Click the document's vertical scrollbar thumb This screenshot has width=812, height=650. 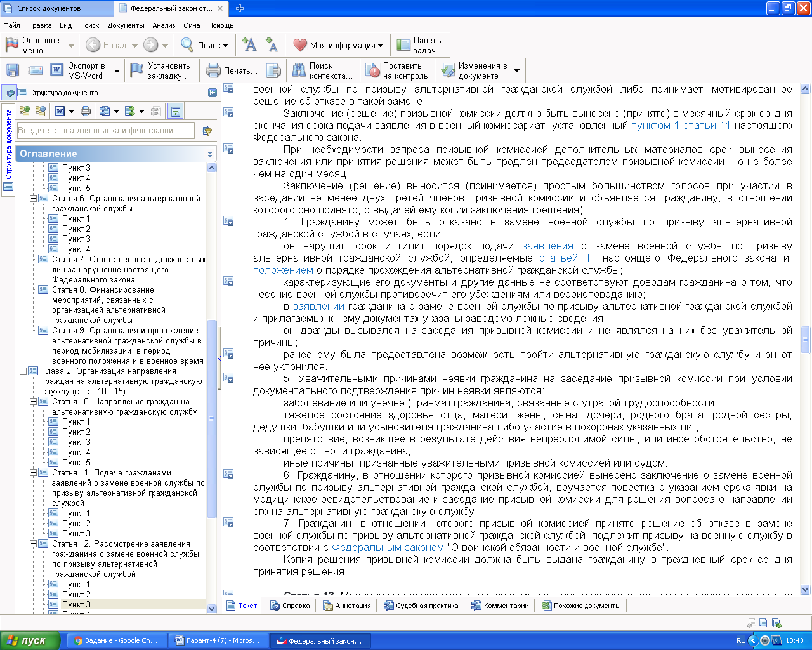[806, 339]
